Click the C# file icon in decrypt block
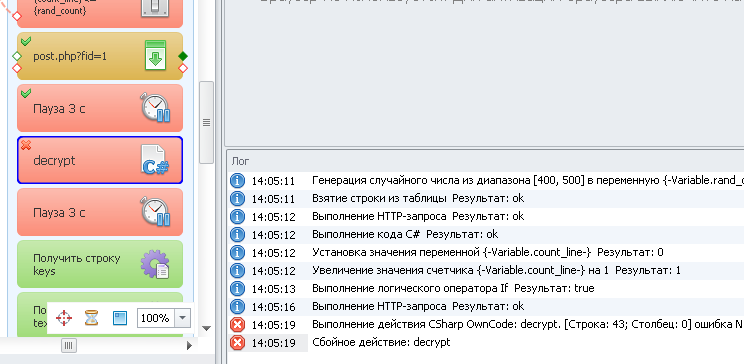The height and width of the screenshot is (364, 744). point(155,160)
